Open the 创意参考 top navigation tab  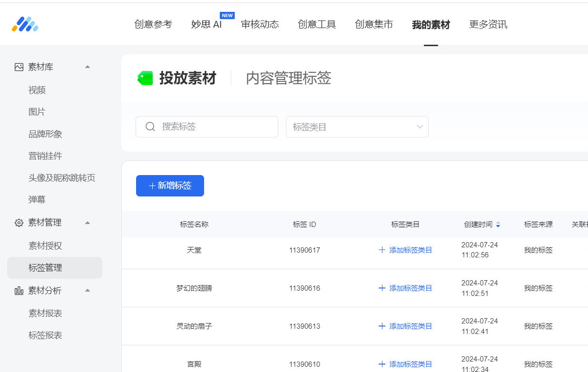[x=153, y=24]
